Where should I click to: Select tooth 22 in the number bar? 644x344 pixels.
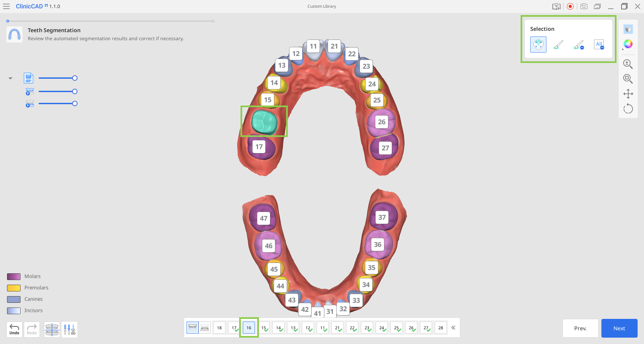point(352,328)
